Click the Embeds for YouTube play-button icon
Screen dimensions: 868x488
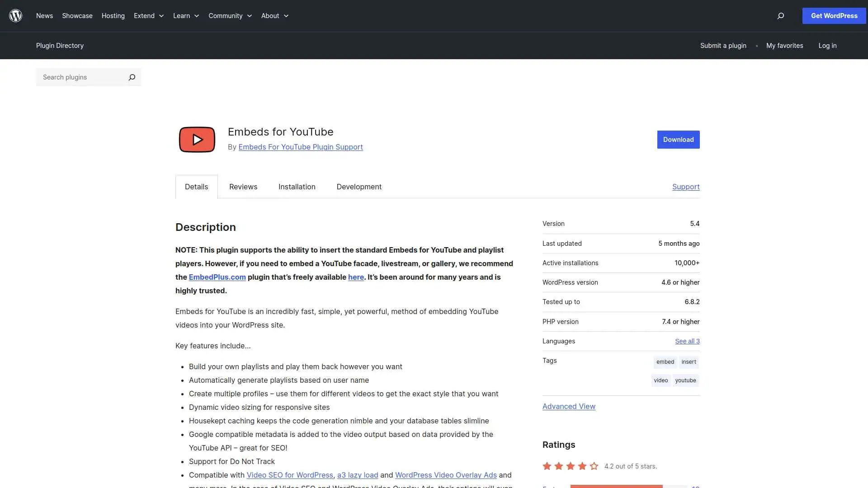[x=197, y=139]
